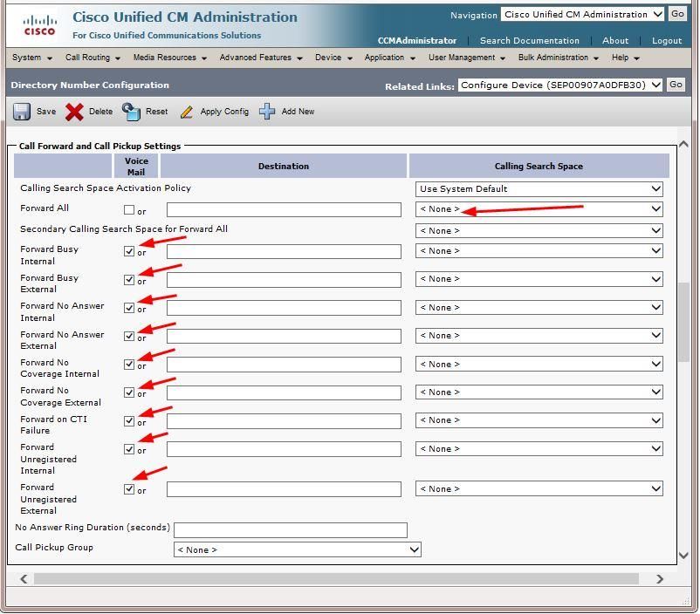Open the About link
The width and height of the screenshot is (700, 614).
[615, 41]
